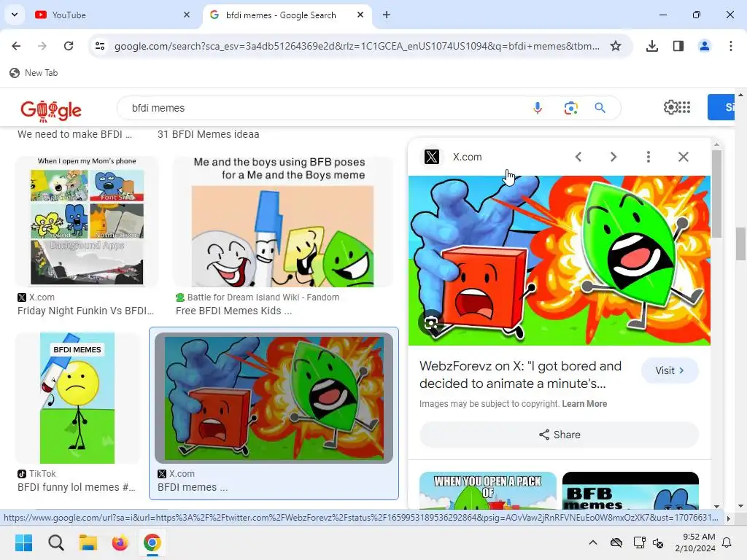Open preview panel more options menu
The image size is (747, 560).
pyautogui.click(x=648, y=157)
